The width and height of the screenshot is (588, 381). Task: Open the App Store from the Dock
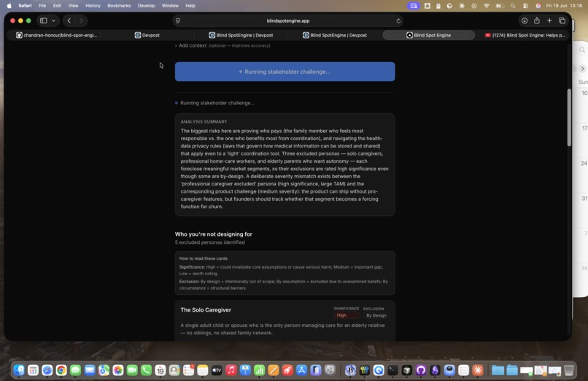click(301, 371)
